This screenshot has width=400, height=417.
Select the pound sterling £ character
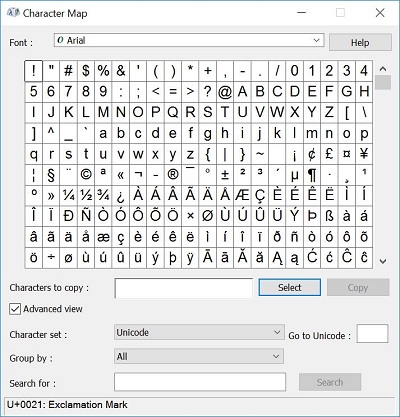[x=329, y=154]
